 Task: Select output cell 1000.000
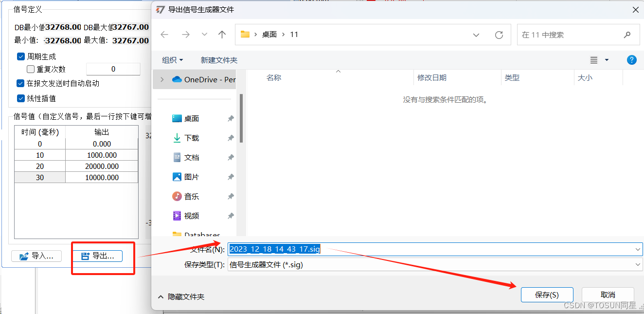(x=102, y=155)
